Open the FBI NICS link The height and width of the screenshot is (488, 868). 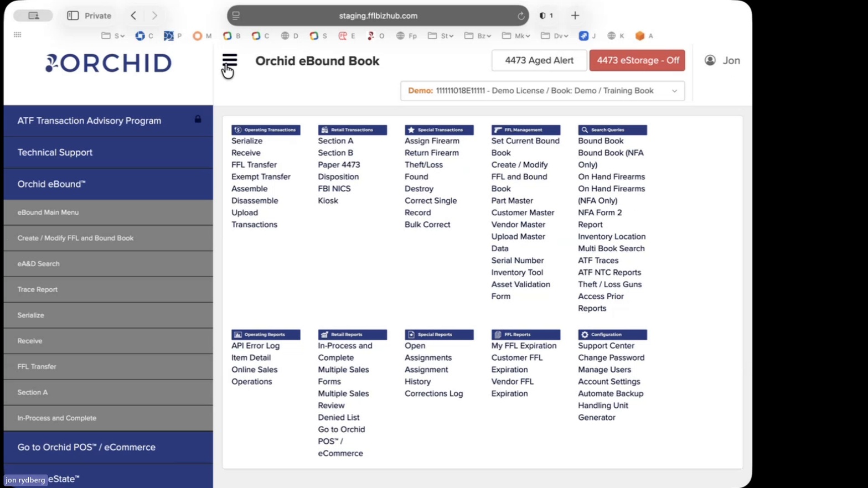coord(334,189)
